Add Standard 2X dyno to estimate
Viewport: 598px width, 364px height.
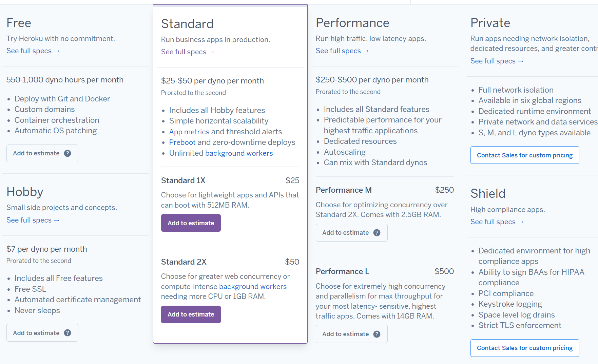tap(191, 314)
